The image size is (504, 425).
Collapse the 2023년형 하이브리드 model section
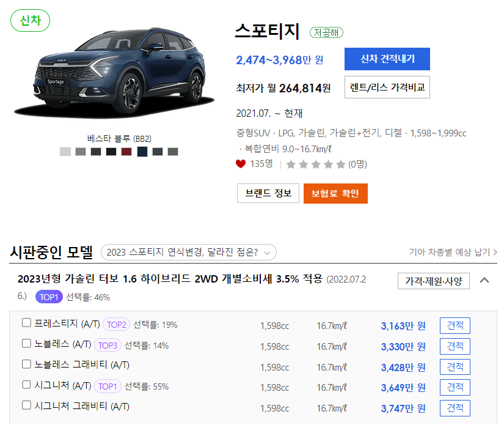(x=484, y=280)
